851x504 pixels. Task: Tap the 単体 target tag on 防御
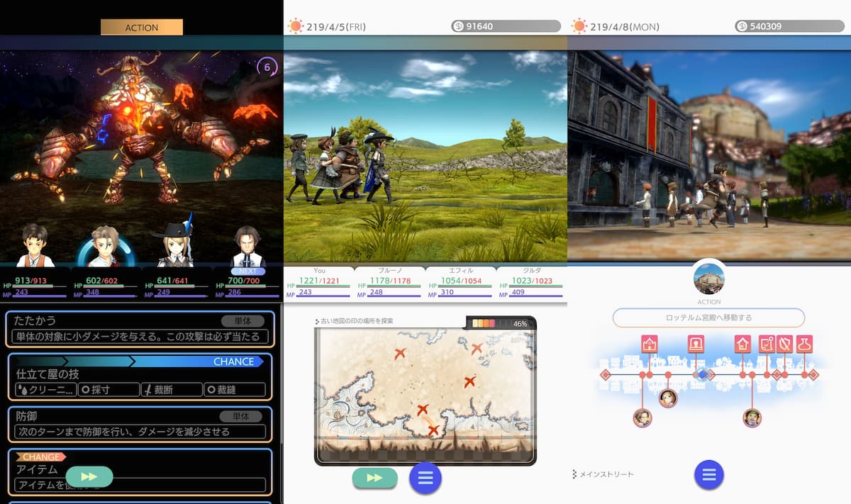(x=243, y=416)
